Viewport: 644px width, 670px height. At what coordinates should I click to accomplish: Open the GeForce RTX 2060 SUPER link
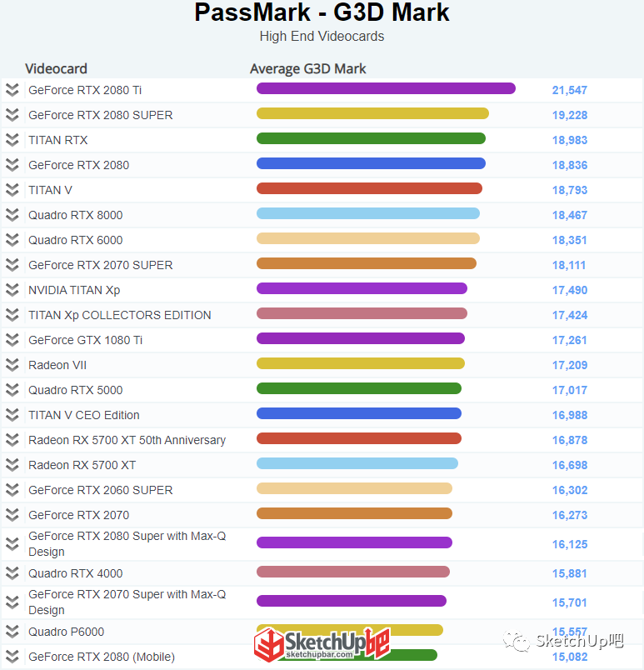(x=100, y=490)
